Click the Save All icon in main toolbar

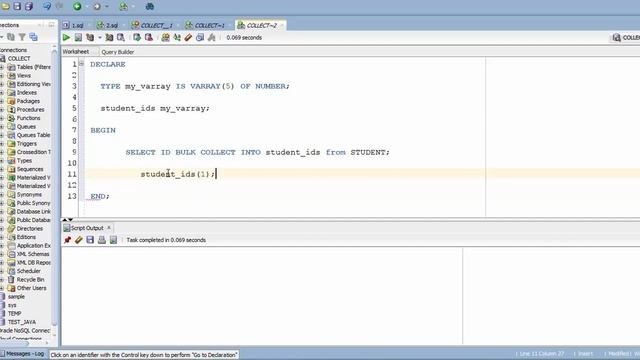29,6
